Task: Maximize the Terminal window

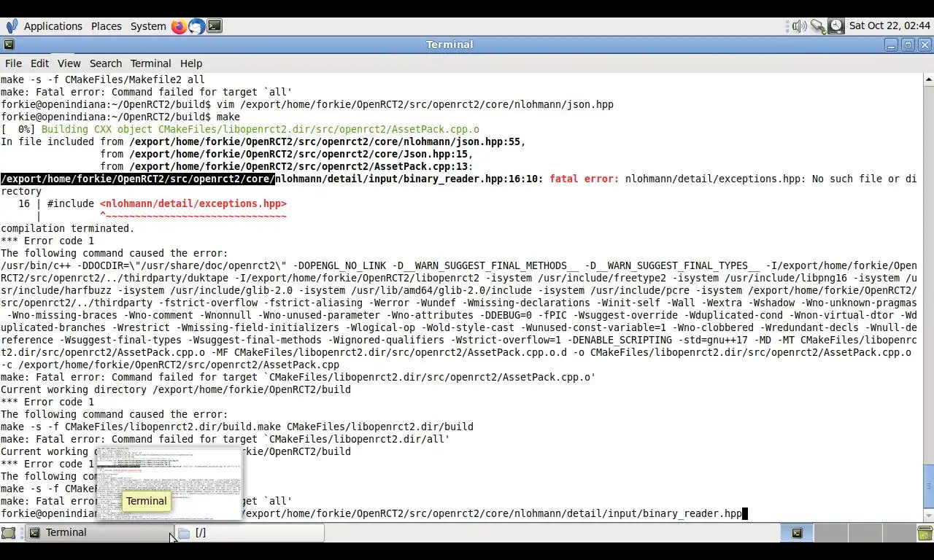Action: (908, 45)
